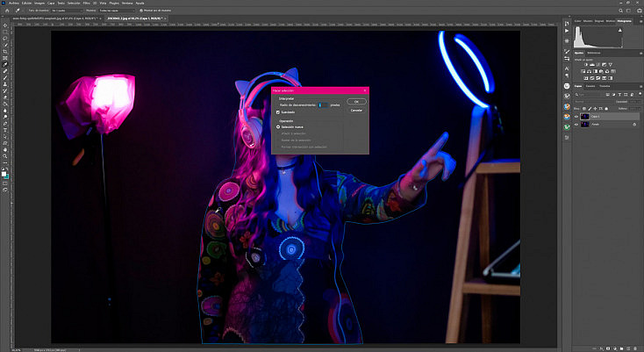This screenshot has height=352, width=644.
Task: Click the background color swatch
Action: (7, 176)
